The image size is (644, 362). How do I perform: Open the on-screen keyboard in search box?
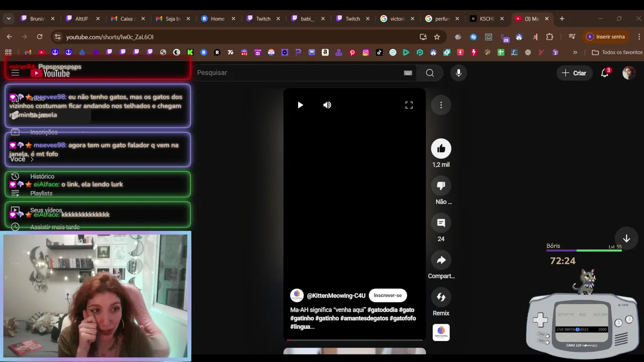pos(408,73)
